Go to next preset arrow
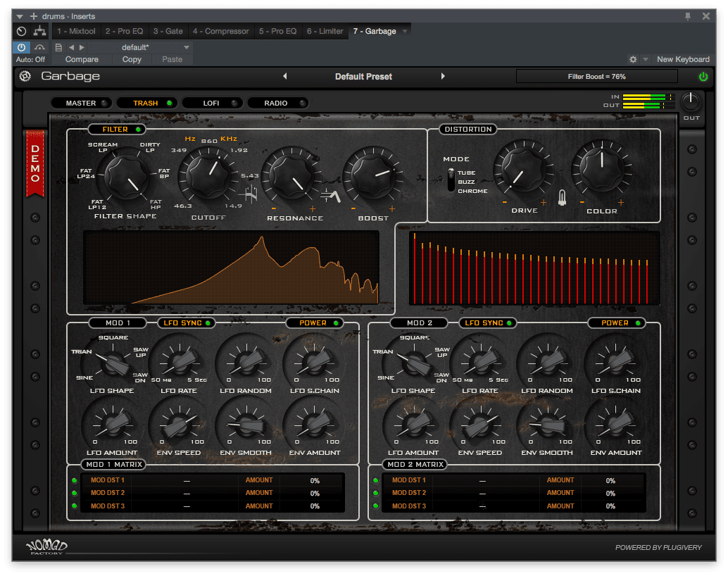This screenshot has width=728, height=576. 443,76
